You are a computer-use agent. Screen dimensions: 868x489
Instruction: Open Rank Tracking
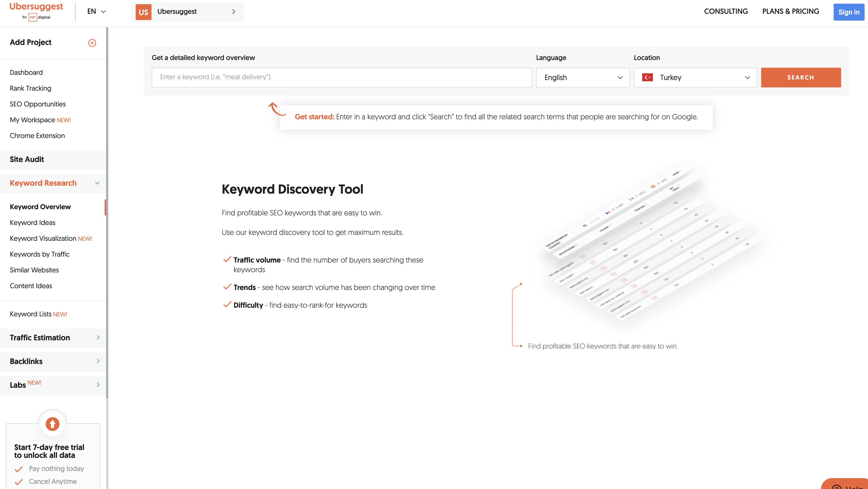[31, 88]
